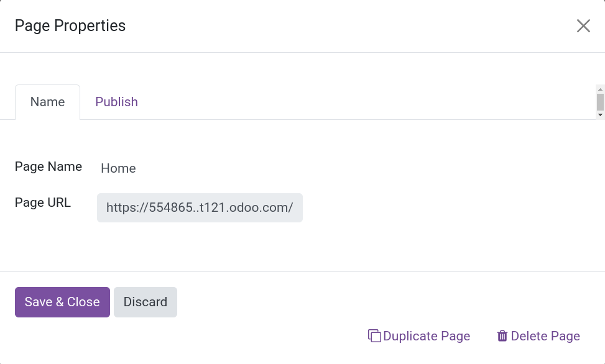The image size is (605, 364).
Task: Switch to the Publish tab
Action: pos(116,102)
